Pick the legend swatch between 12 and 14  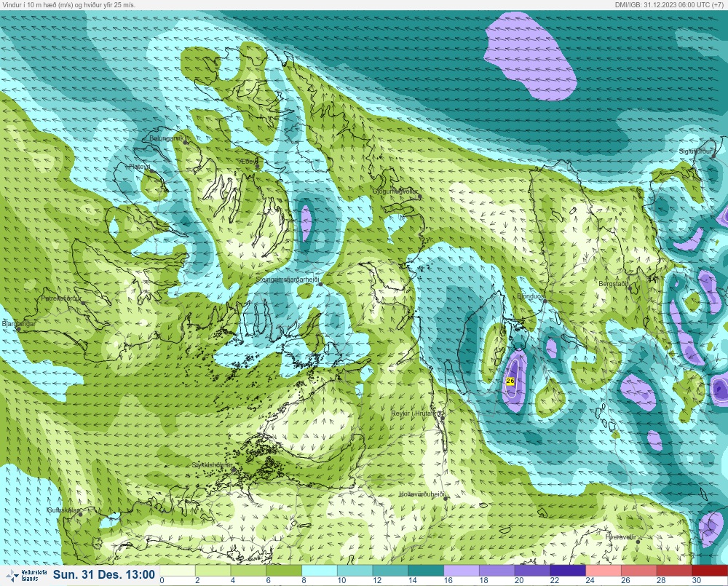tap(390, 570)
